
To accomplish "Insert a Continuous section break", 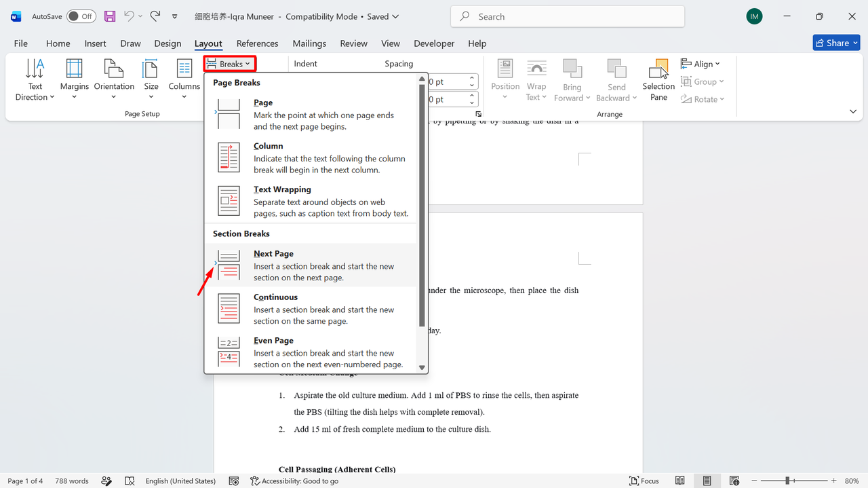I will 311,308.
